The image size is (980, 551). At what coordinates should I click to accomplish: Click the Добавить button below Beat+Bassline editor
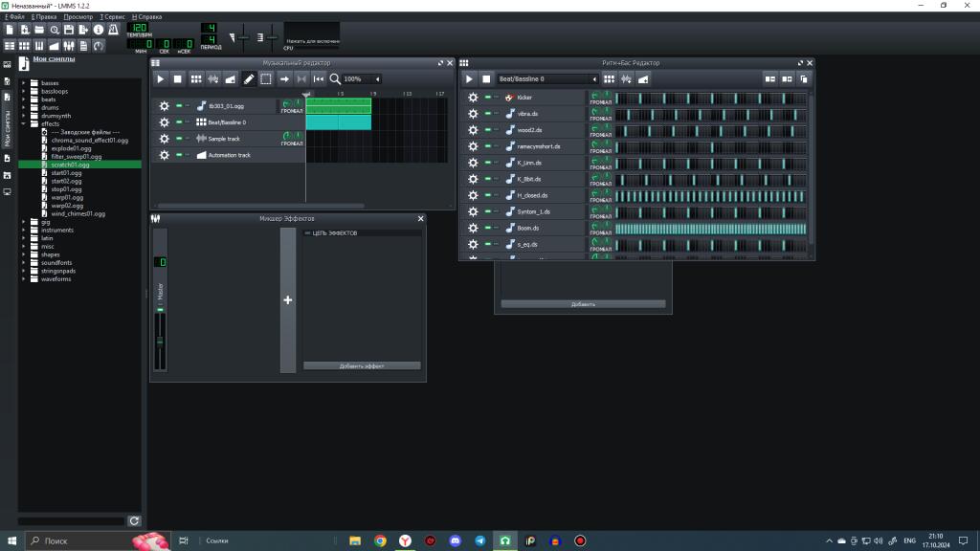[x=583, y=304]
